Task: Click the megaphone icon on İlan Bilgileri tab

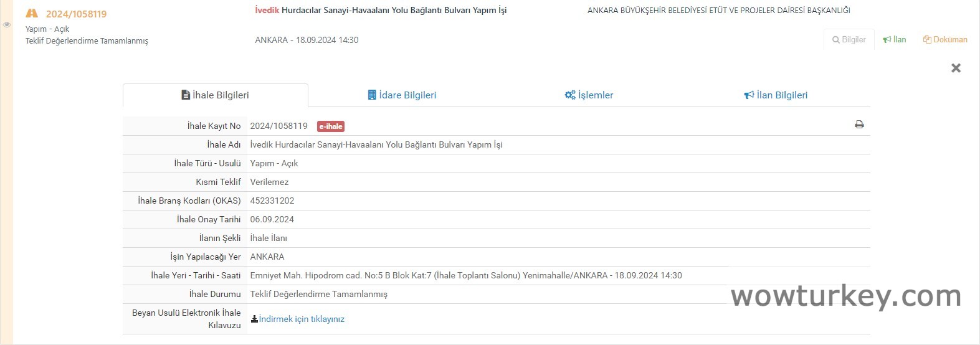Action: point(749,95)
